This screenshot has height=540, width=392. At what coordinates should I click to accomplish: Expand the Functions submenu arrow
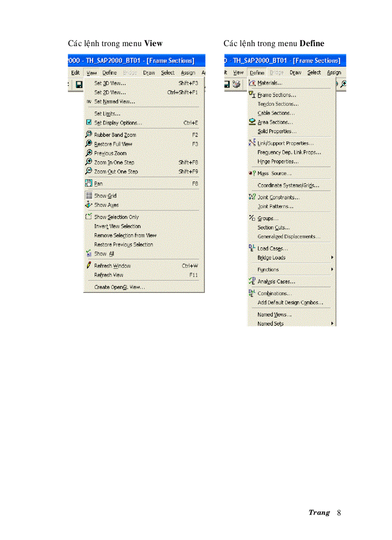point(332,270)
